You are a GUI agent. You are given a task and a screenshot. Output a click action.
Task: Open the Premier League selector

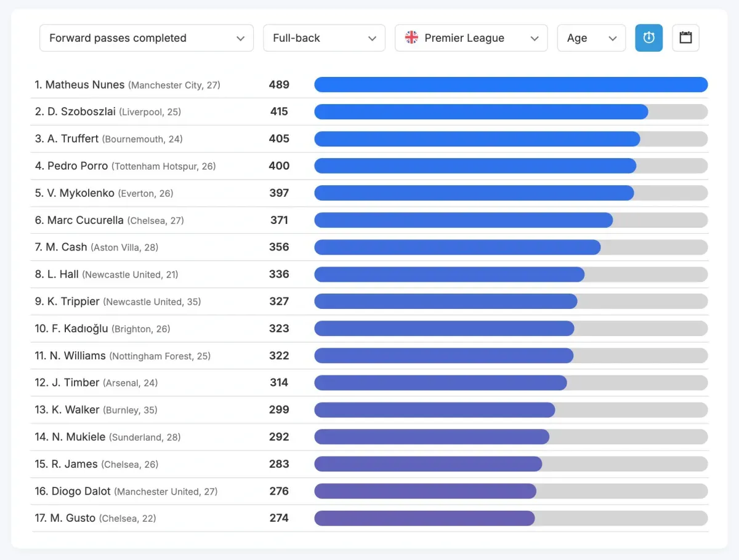(471, 38)
